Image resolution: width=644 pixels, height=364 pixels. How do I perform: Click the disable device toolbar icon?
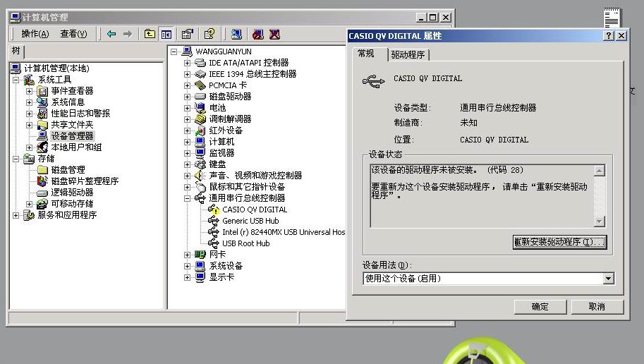258,34
